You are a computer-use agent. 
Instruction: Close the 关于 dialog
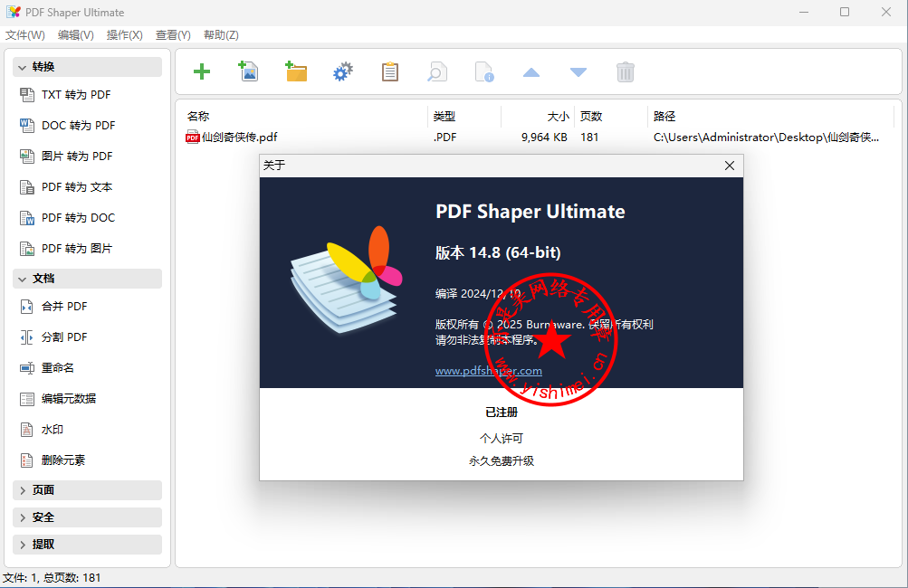pos(730,166)
